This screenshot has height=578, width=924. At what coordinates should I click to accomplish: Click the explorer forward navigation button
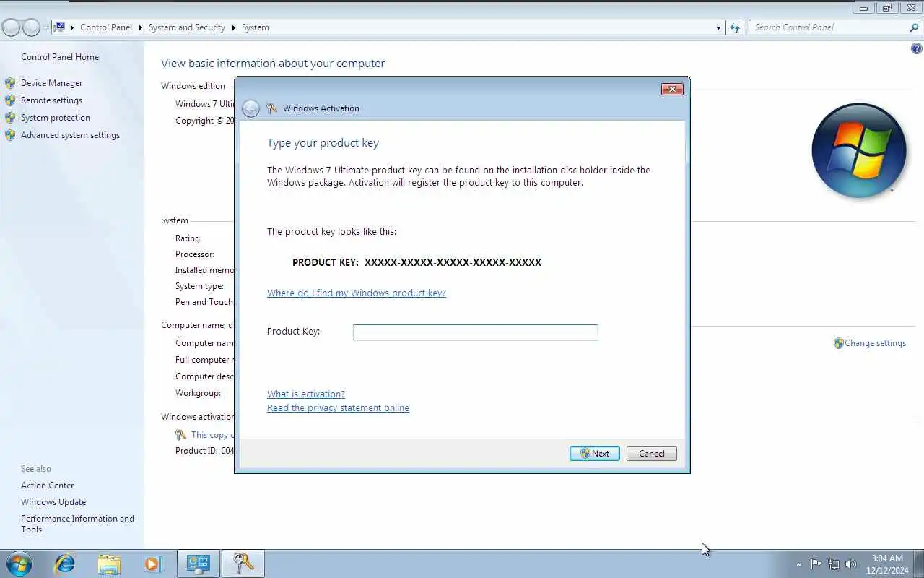(x=31, y=27)
